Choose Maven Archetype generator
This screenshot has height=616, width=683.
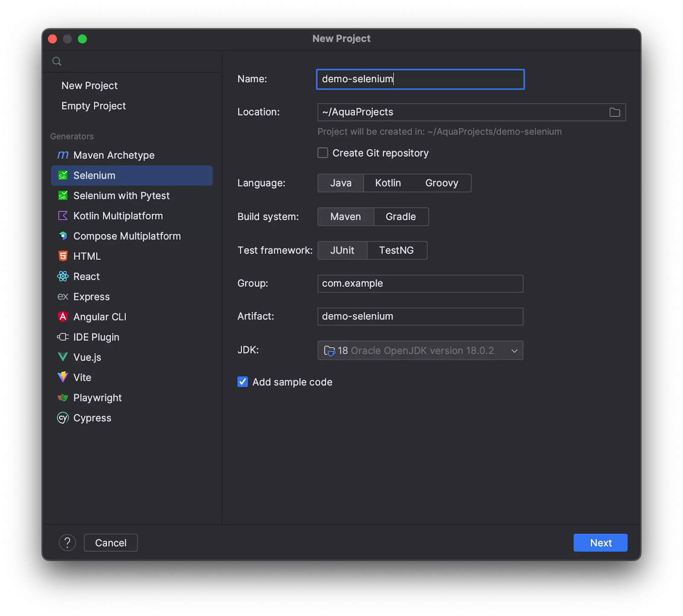[x=131, y=155]
